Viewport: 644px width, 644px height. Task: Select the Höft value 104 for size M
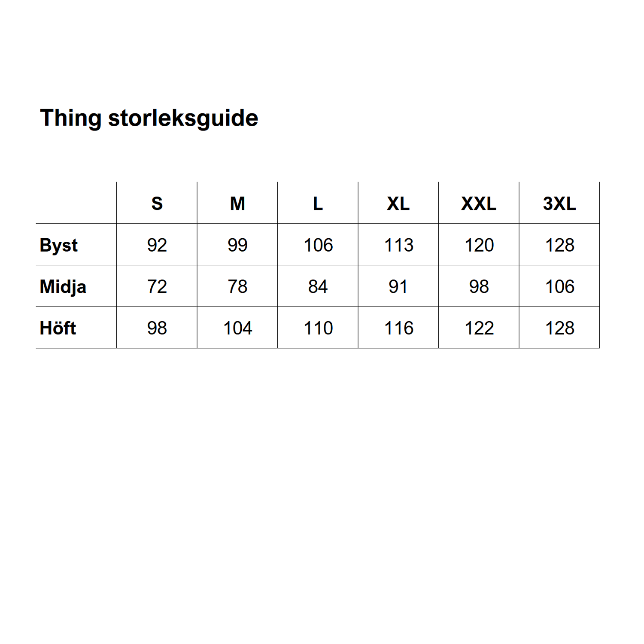tap(237, 328)
